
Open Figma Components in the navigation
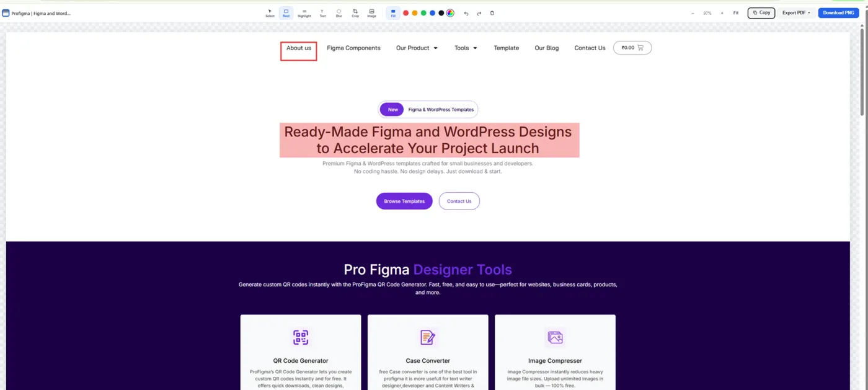pos(353,48)
